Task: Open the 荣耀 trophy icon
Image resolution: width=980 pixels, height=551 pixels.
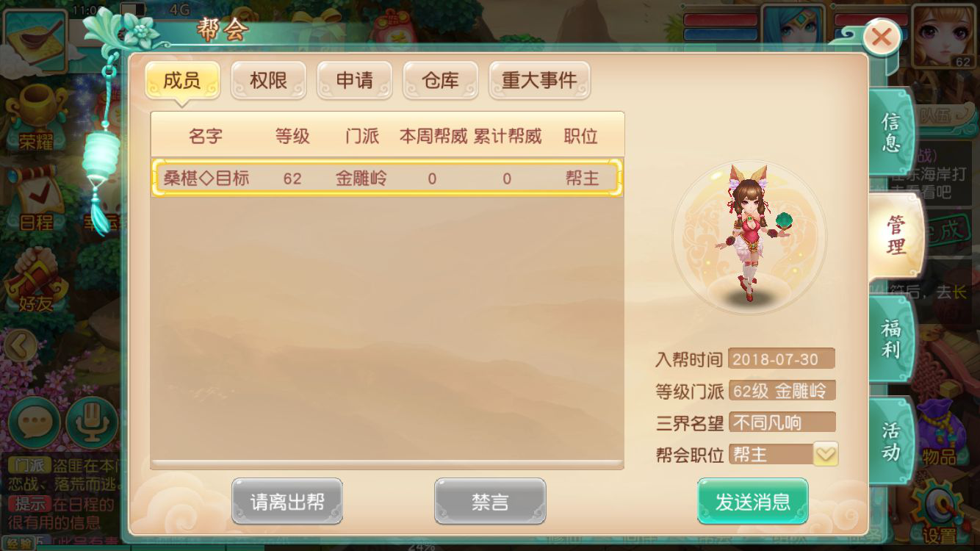Action: (x=35, y=118)
